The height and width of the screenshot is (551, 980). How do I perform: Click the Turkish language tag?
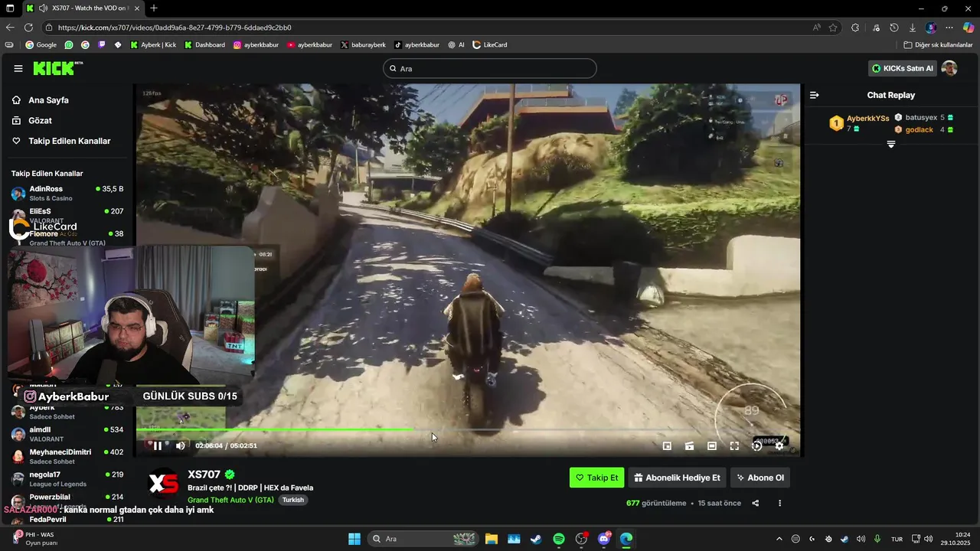tap(293, 500)
